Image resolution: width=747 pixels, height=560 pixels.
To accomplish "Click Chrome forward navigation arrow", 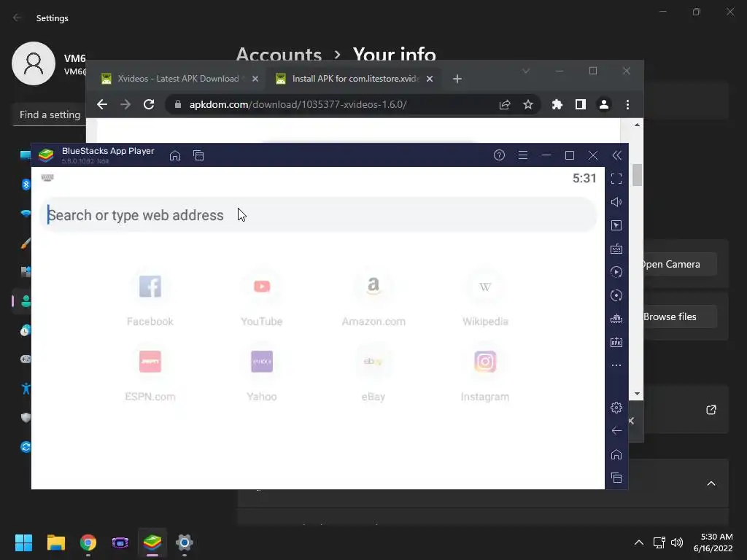I will pos(125,104).
